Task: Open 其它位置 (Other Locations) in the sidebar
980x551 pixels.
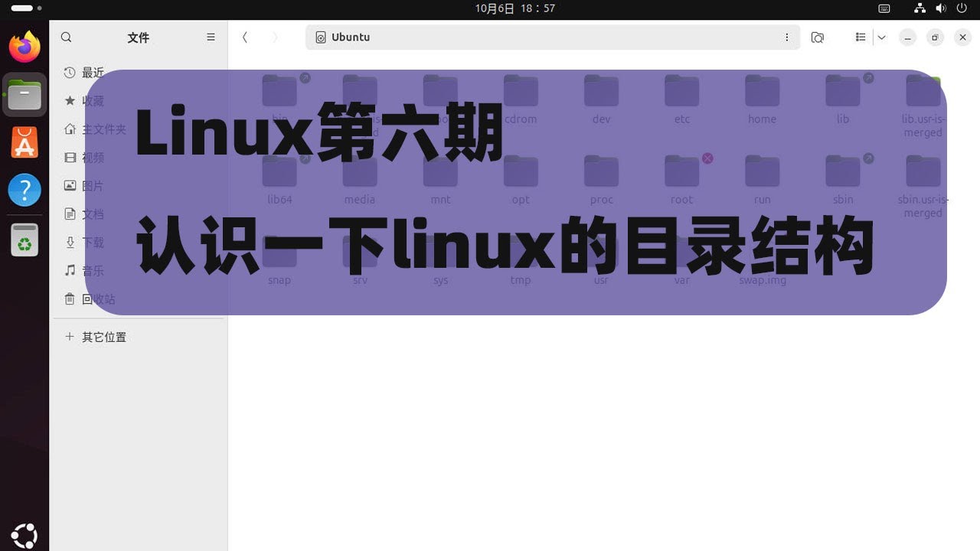Action: click(138, 337)
